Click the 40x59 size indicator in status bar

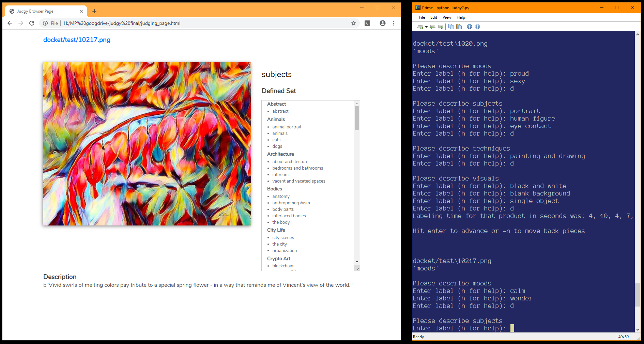(624, 337)
